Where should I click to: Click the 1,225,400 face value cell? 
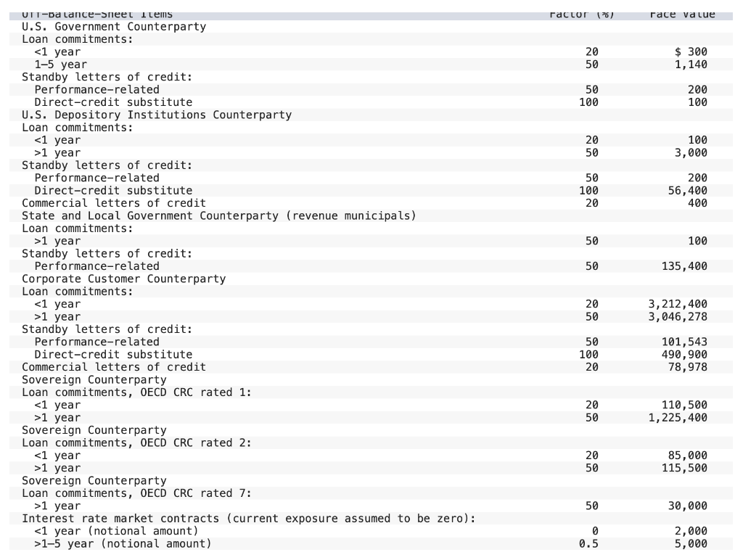click(678, 418)
